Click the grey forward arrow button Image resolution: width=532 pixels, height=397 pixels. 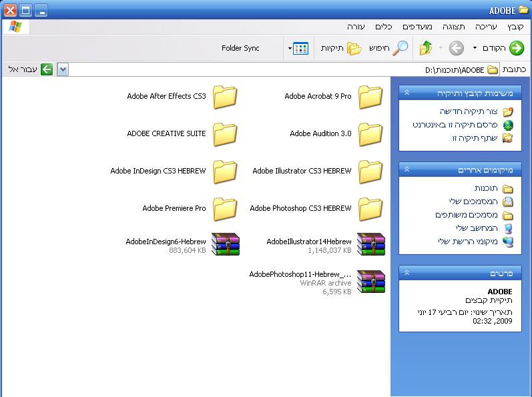[x=456, y=48]
